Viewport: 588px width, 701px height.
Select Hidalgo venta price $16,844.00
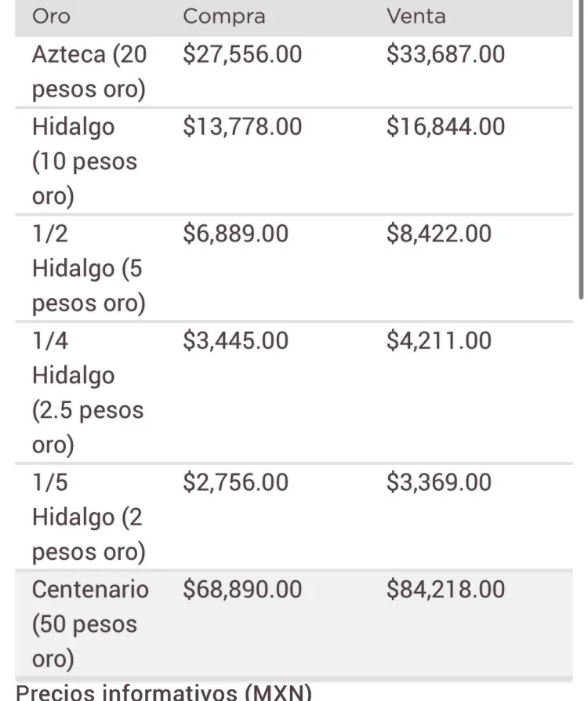click(x=446, y=126)
